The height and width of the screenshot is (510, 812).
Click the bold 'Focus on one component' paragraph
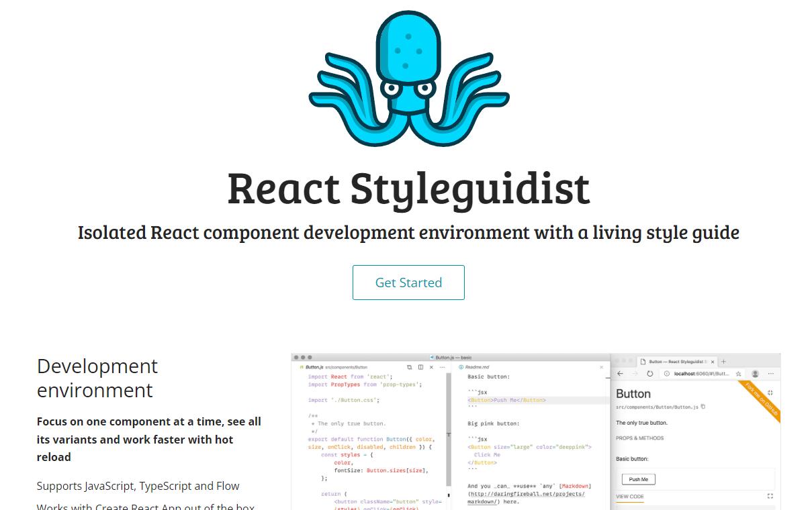pyautogui.click(x=149, y=439)
